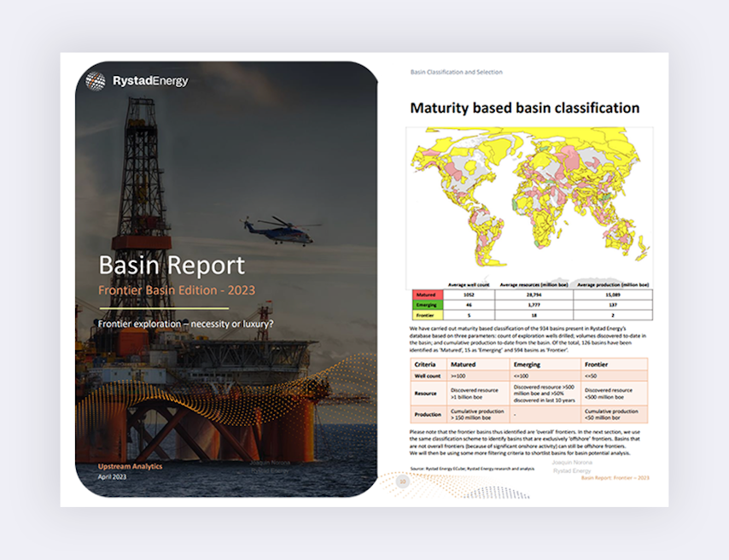The height and width of the screenshot is (560, 729).
Task: Click paragraph starting 'Please note that the frontier'
Action: click(525, 442)
